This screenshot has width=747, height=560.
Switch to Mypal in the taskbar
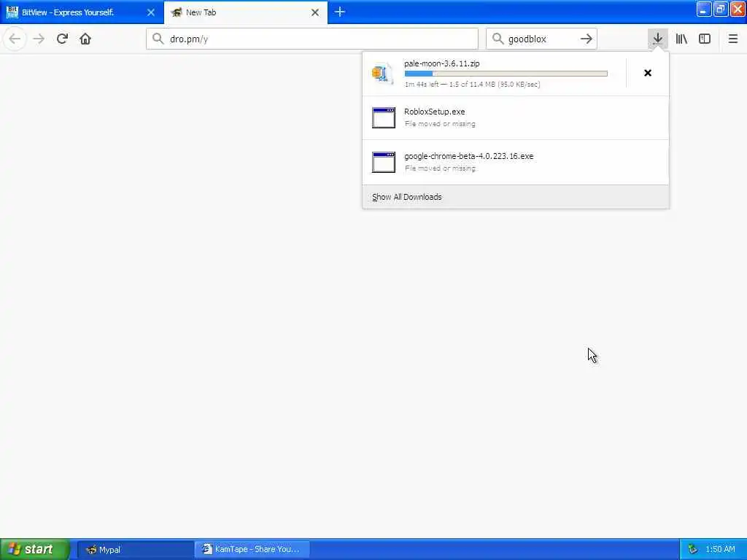(x=135, y=549)
